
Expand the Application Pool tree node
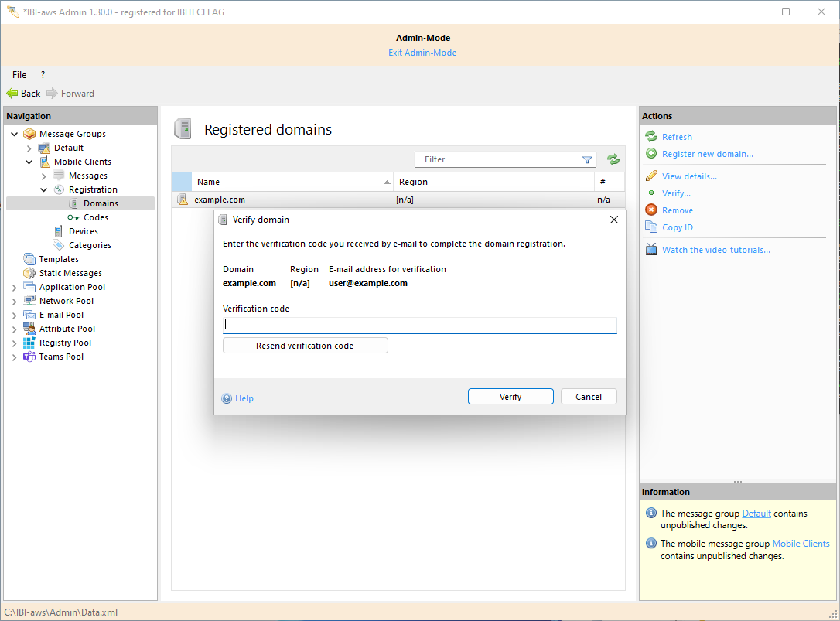tap(15, 288)
